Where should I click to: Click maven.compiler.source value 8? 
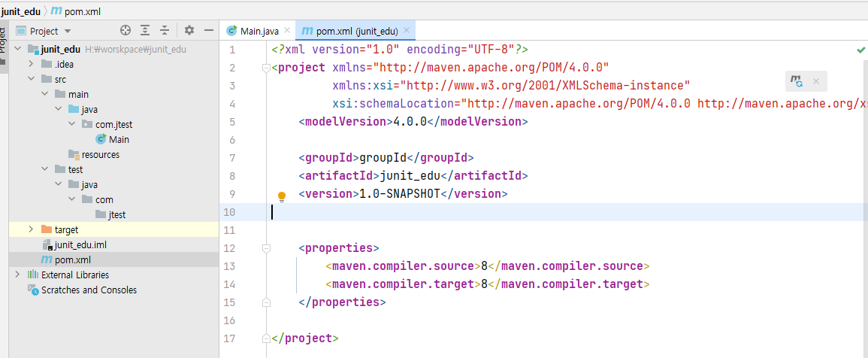(484, 266)
